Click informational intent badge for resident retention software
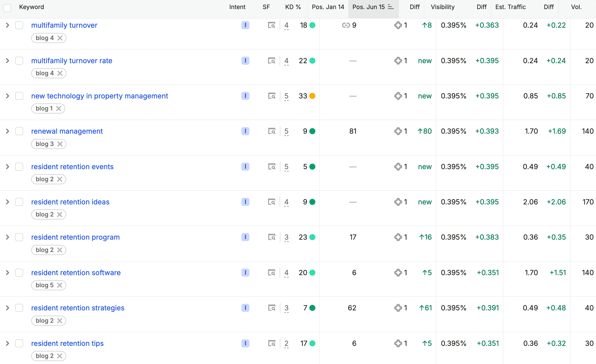596x364 pixels. (245, 273)
